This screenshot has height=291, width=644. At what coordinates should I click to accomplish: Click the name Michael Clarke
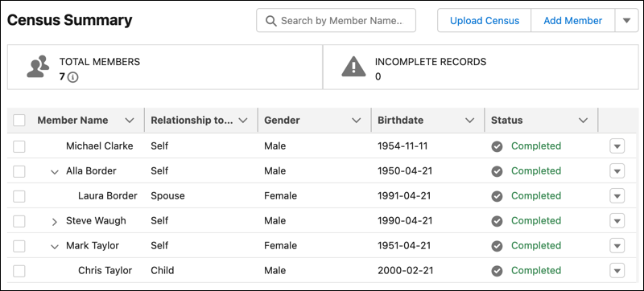pos(99,146)
